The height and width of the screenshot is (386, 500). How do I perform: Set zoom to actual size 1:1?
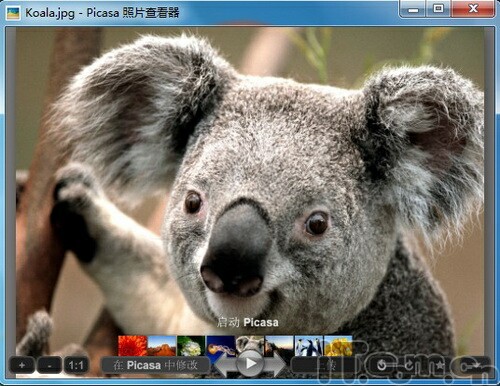point(76,365)
